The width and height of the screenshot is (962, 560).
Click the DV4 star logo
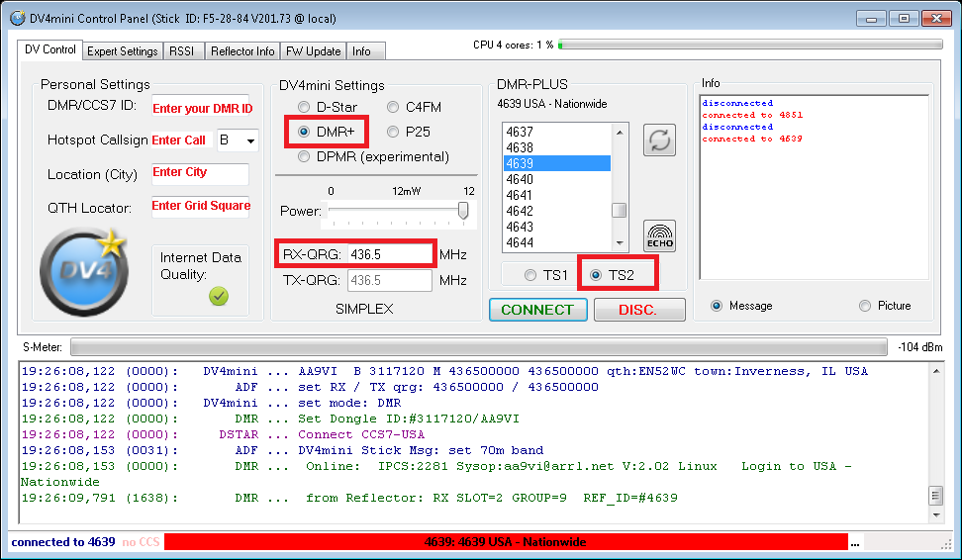[x=84, y=270]
